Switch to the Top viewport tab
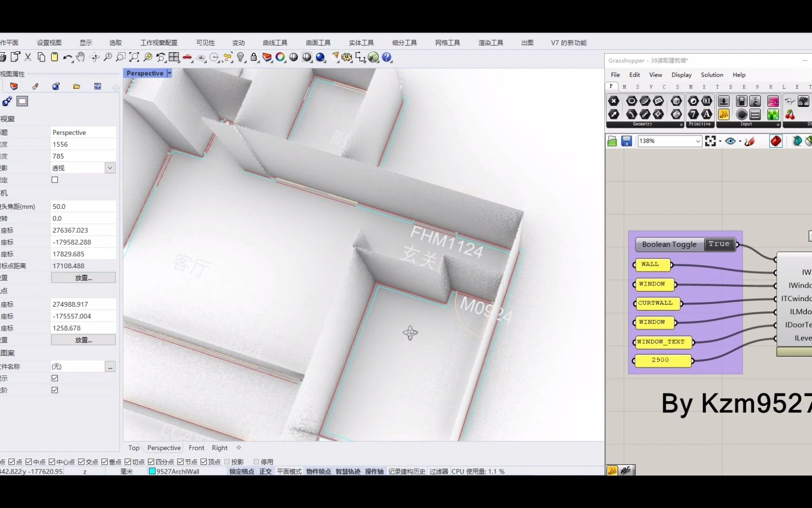This screenshot has width=812, height=508. pos(134,448)
